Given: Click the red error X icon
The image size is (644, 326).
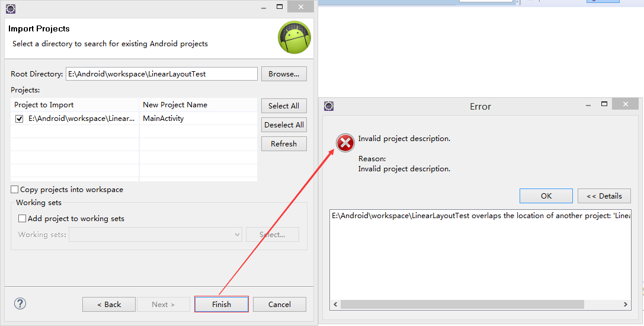Looking at the screenshot, I should pyautogui.click(x=345, y=143).
